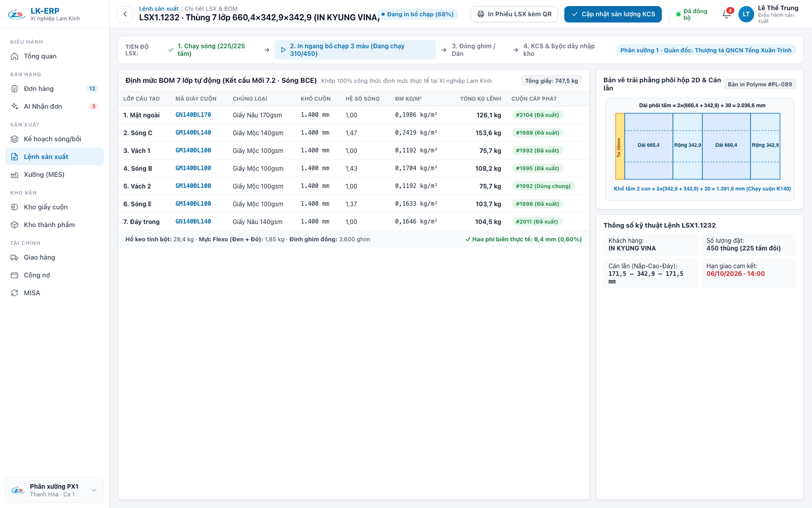Screen dimensions: 812x508
Task: Click the Kho giấy cuộn roll icon
Action: coord(15,207)
